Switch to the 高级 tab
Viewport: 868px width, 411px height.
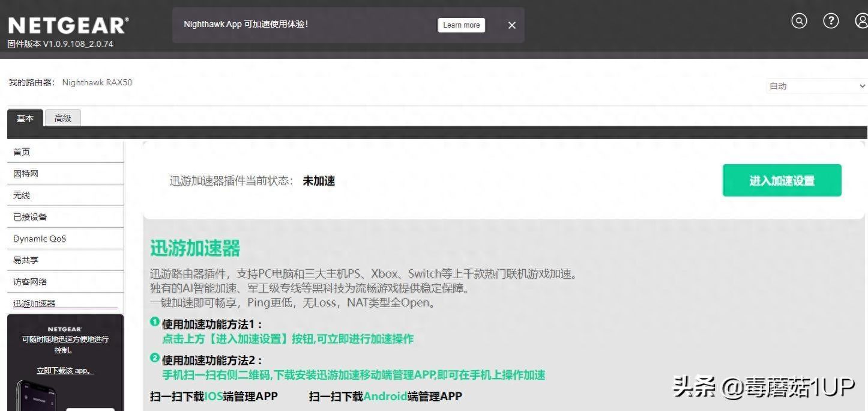62,118
